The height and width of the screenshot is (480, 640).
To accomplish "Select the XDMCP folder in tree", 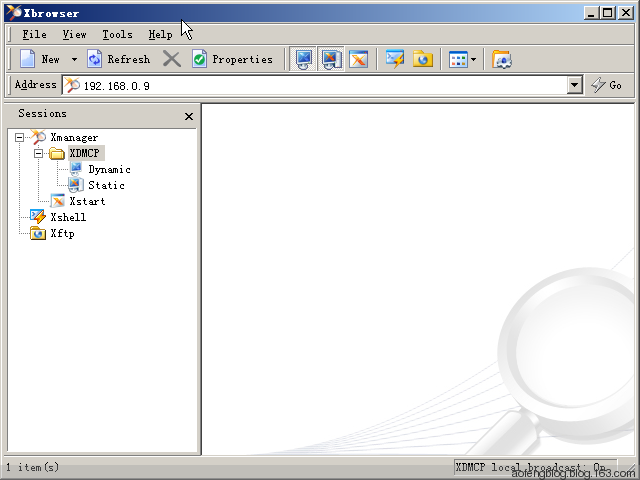I will pos(84,153).
